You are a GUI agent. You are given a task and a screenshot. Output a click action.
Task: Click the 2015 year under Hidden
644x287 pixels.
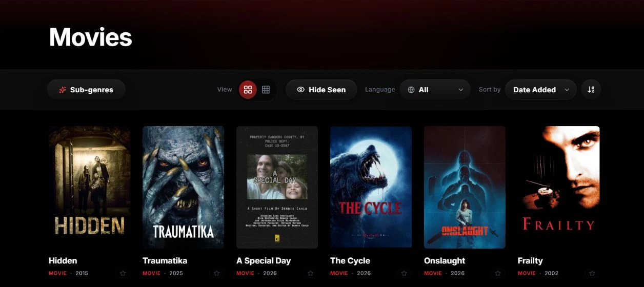pyautogui.click(x=82, y=273)
